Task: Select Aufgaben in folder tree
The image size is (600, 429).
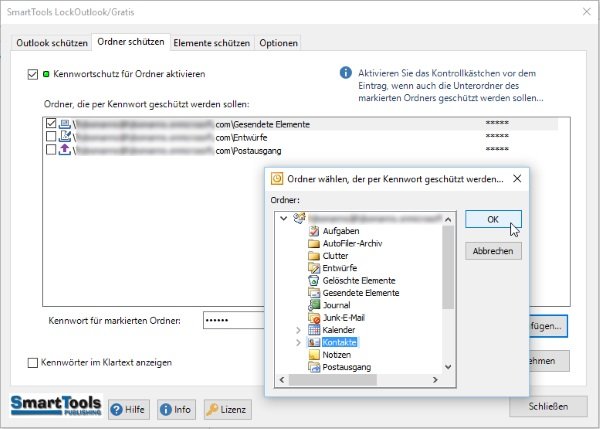Action: coord(341,231)
